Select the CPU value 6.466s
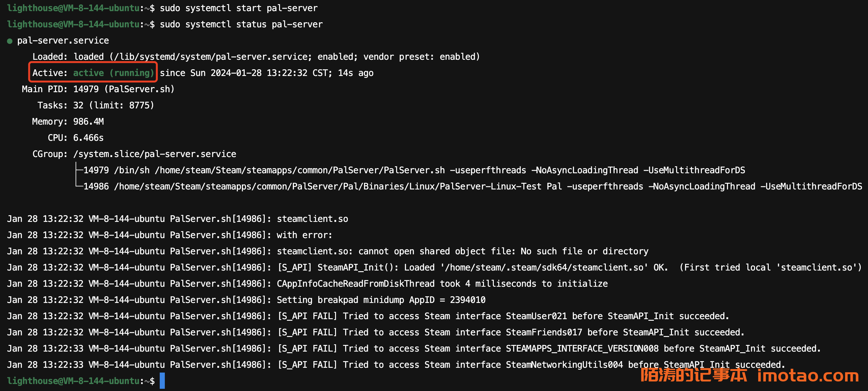The image size is (868, 391). coord(88,138)
